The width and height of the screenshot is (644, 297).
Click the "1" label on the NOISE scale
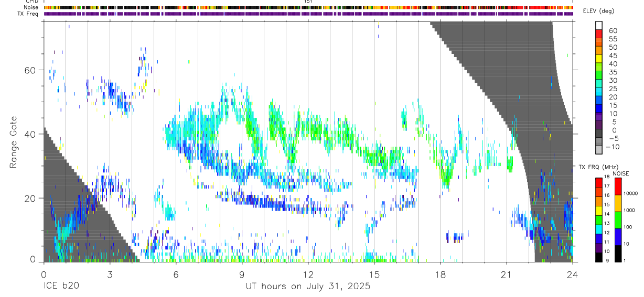coord(625,261)
